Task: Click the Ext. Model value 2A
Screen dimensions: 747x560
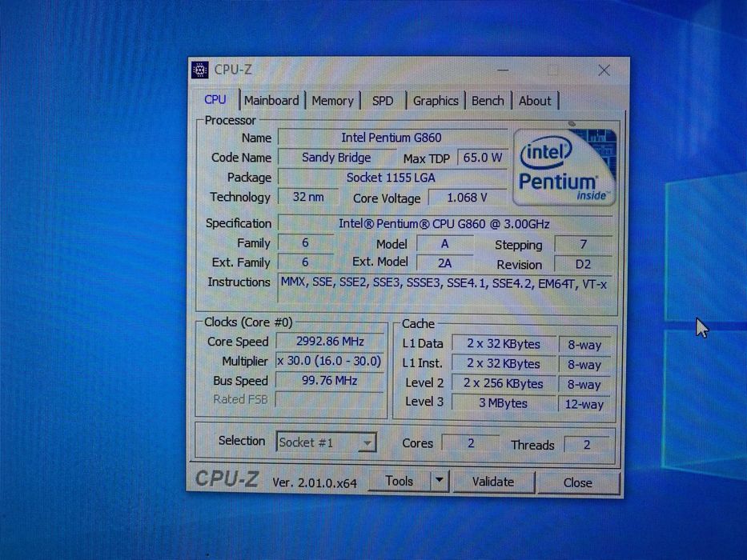Action: pos(444,263)
